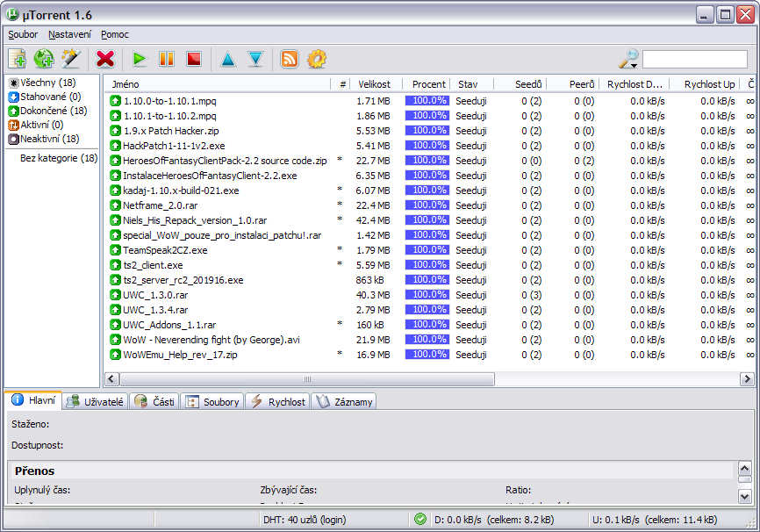Click the progress bar of UWC_1.3.0.rar
The image size is (760, 532).
[x=427, y=295]
